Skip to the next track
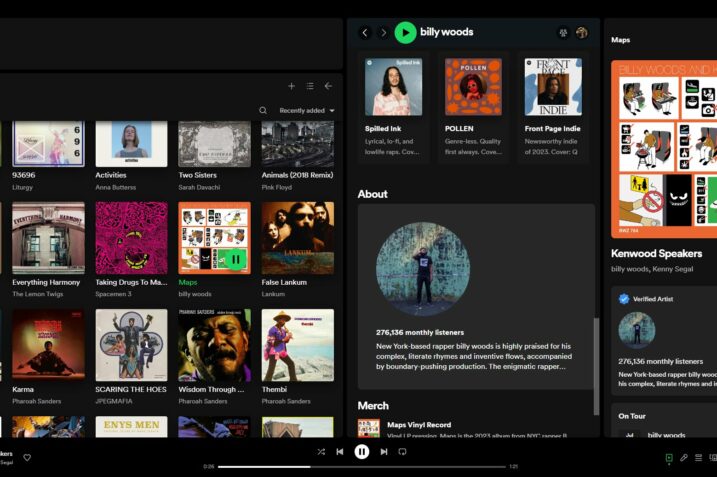The width and height of the screenshot is (717, 477). (384, 452)
